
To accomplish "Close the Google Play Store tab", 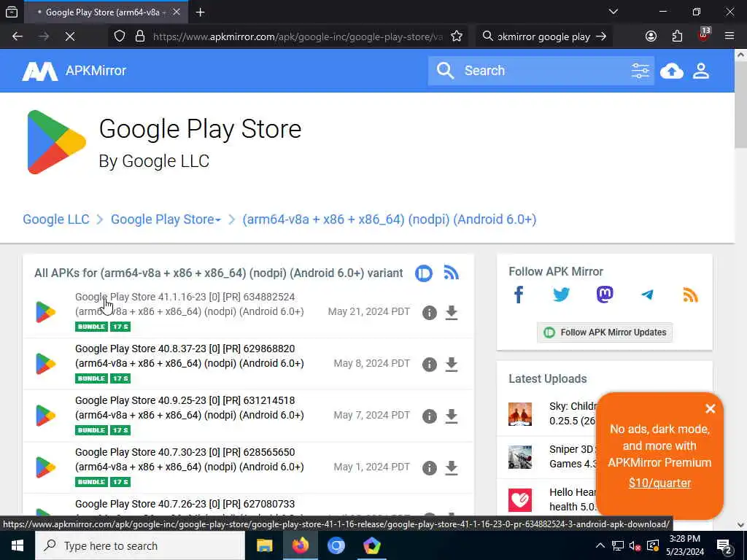I will tap(177, 12).
